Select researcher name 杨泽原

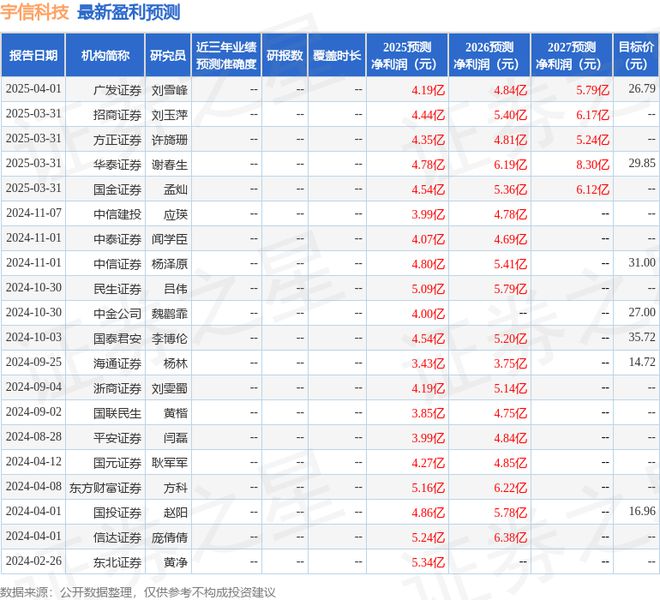pos(169,264)
